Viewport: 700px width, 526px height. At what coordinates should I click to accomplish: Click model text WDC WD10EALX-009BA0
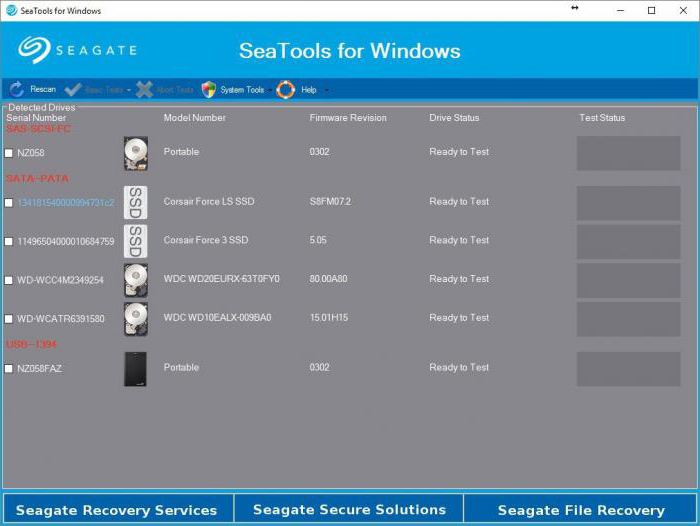[217, 317]
